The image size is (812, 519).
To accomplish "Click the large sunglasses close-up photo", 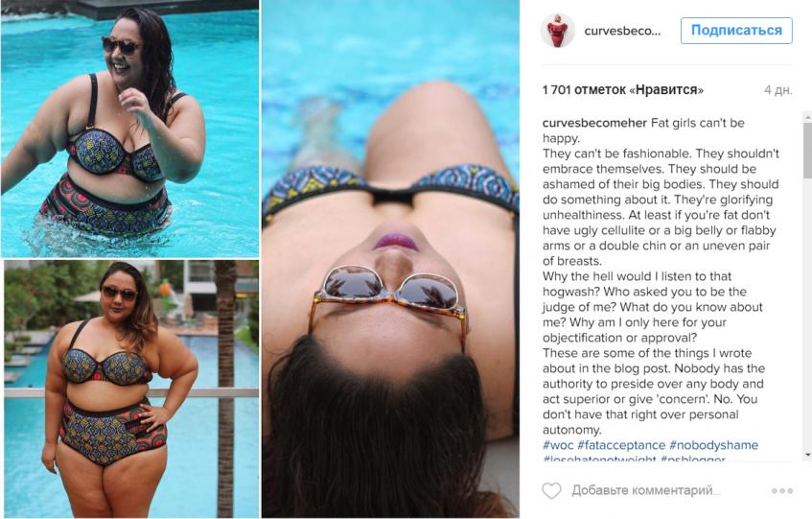I will (x=390, y=259).
